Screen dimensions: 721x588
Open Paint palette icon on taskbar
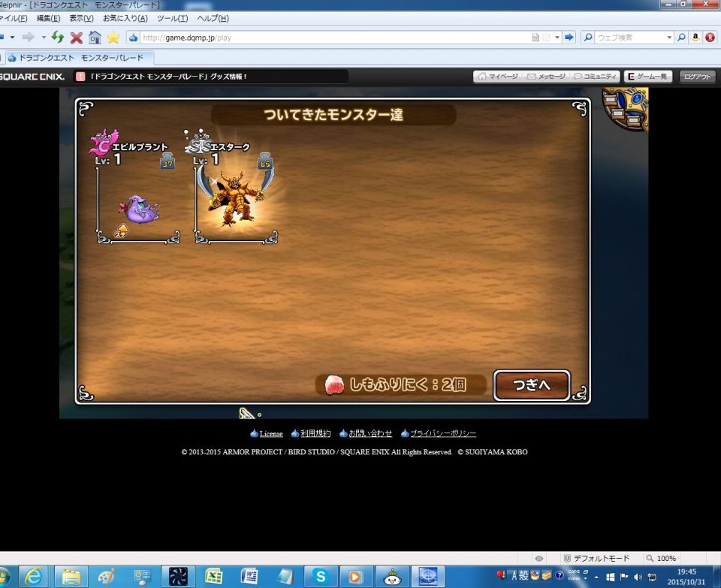106,577
